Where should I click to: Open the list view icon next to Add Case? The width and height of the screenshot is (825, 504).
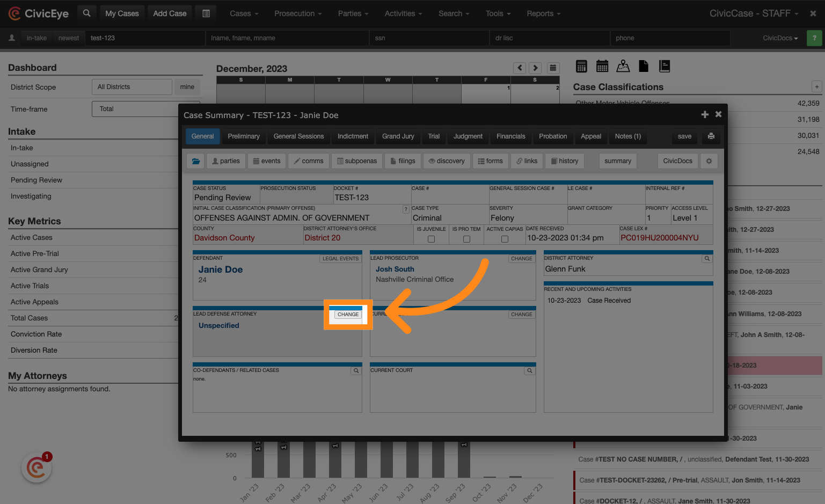pos(206,13)
